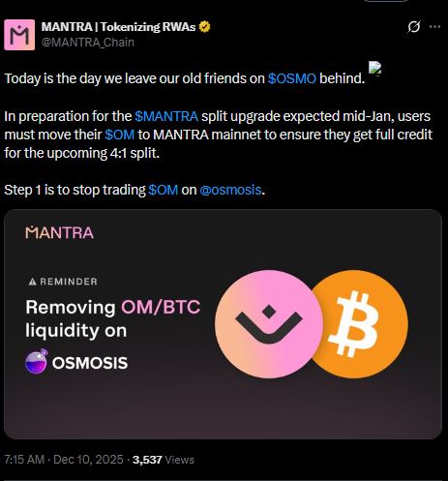
Task: Click the $OM cashtag before 'to MANTRA mainnet'
Action: pos(120,135)
